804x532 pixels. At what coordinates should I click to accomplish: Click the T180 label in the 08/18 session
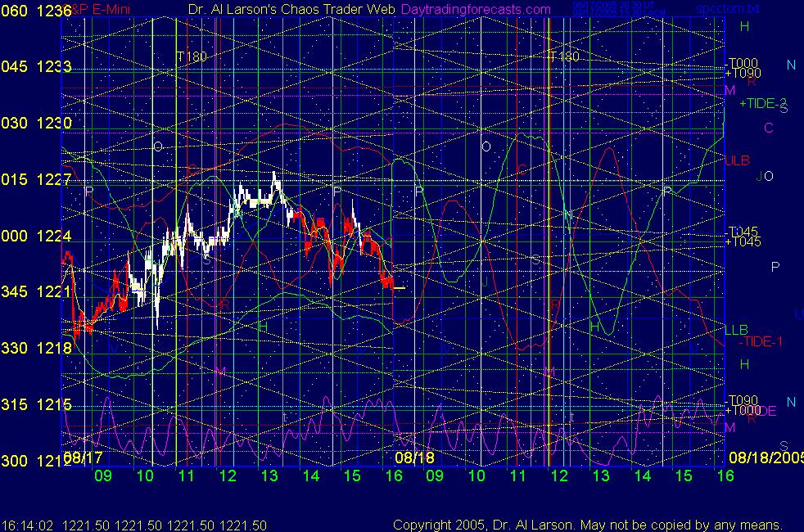[x=564, y=56]
